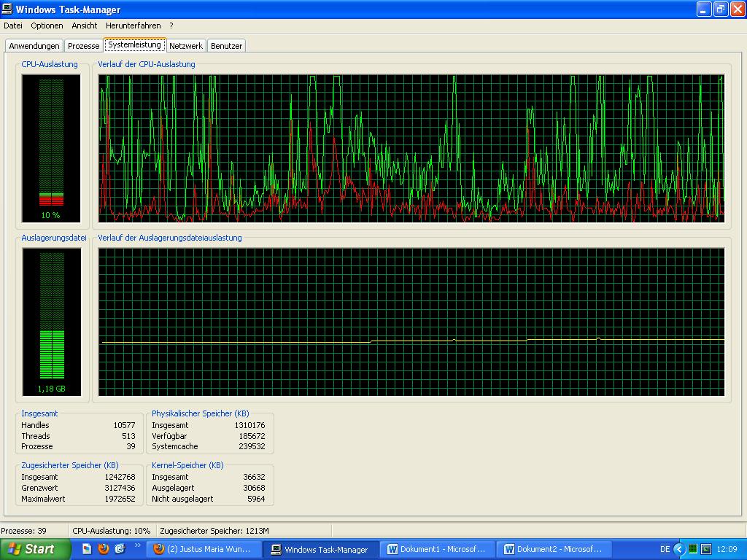Open the Ansicht menu
This screenshot has height=560, width=747.
(x=85, y=26)
